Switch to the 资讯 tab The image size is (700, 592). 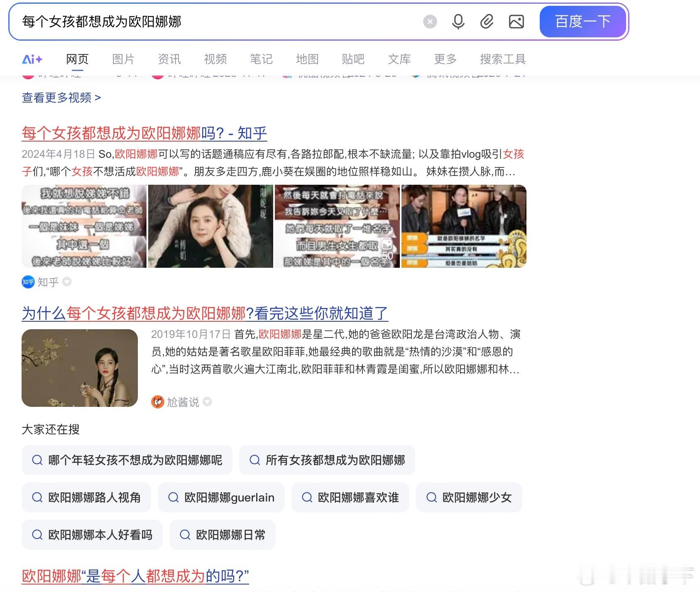coord(169,59)
